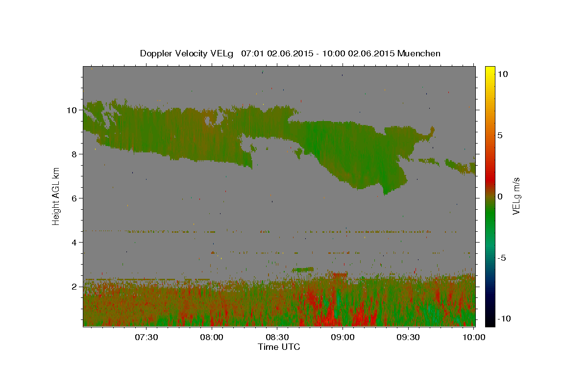The width and height of the screenshot is (588, 392).
Task: Click the height axis label 10
Action: coord(72,110)
